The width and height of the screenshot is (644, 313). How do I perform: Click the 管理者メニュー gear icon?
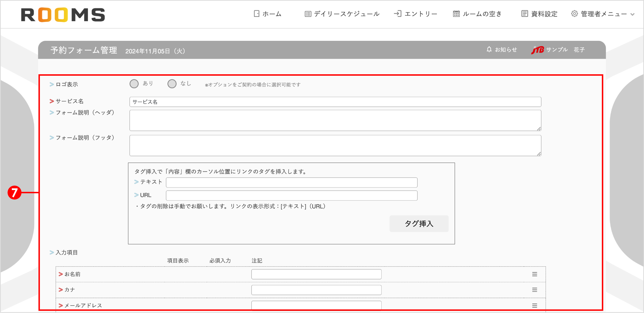click(x=574, y=14)
